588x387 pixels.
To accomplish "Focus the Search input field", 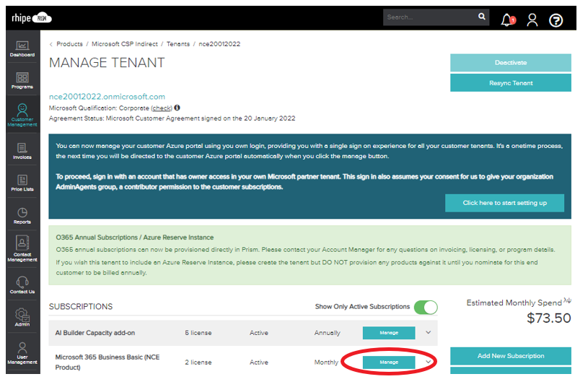I will point(429,17).
